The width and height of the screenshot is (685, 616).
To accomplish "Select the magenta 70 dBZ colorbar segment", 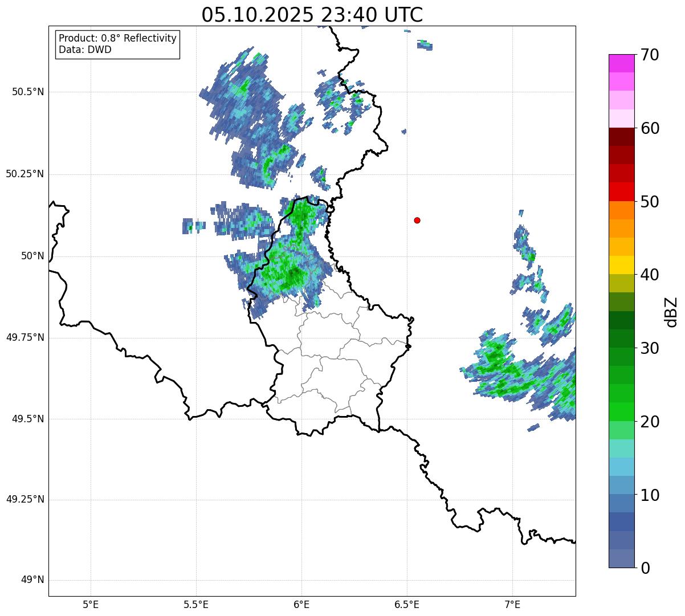I will 622,63.
